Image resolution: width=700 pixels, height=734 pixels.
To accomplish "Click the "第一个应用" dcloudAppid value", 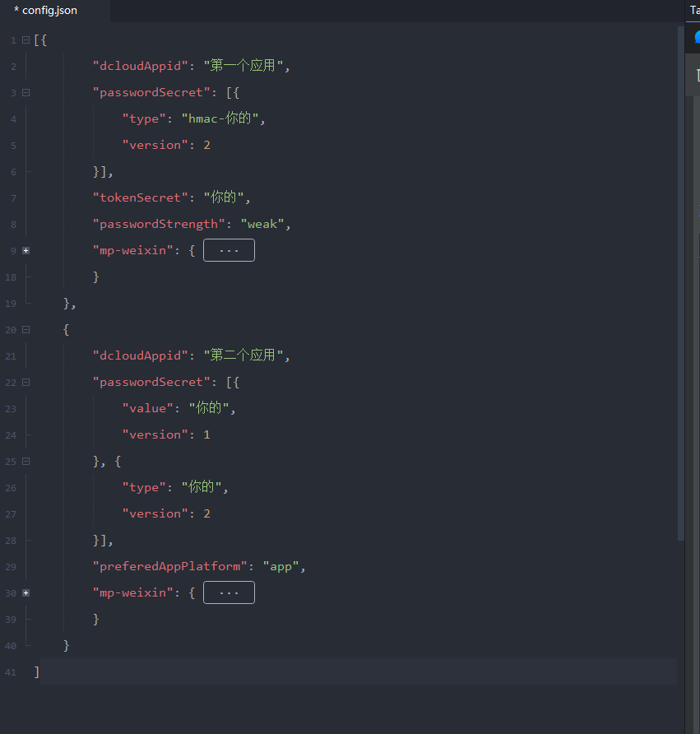I will point(246,67).
